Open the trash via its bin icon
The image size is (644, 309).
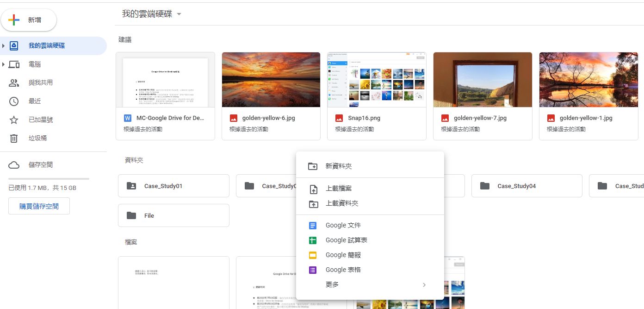point(14,138)
